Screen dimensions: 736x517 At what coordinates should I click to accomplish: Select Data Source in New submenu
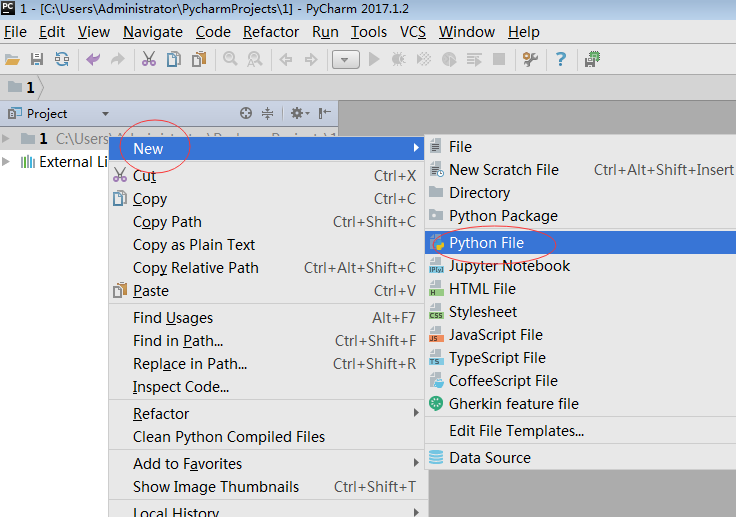580,457
